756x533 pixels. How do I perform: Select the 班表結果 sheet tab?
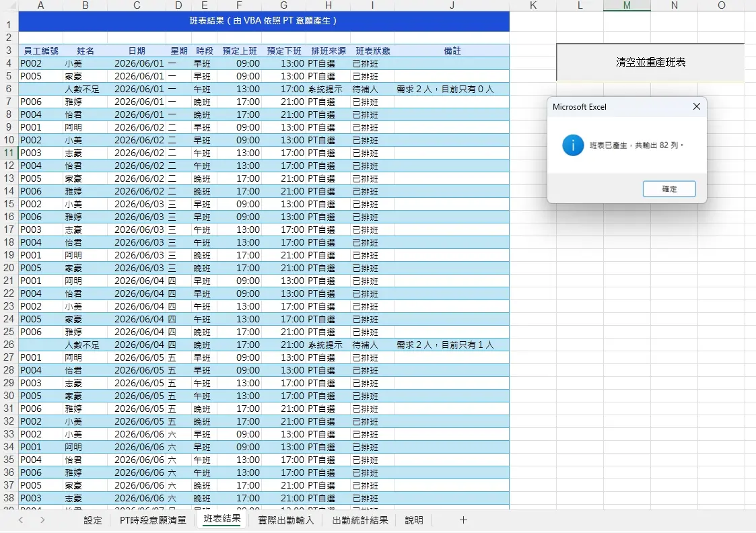tap(221, 519)
